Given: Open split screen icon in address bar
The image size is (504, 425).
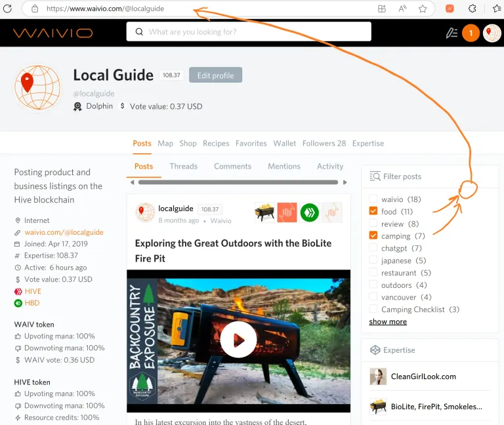Looking at the screenshot, I should pyautogui.click(x=381, y=9).
